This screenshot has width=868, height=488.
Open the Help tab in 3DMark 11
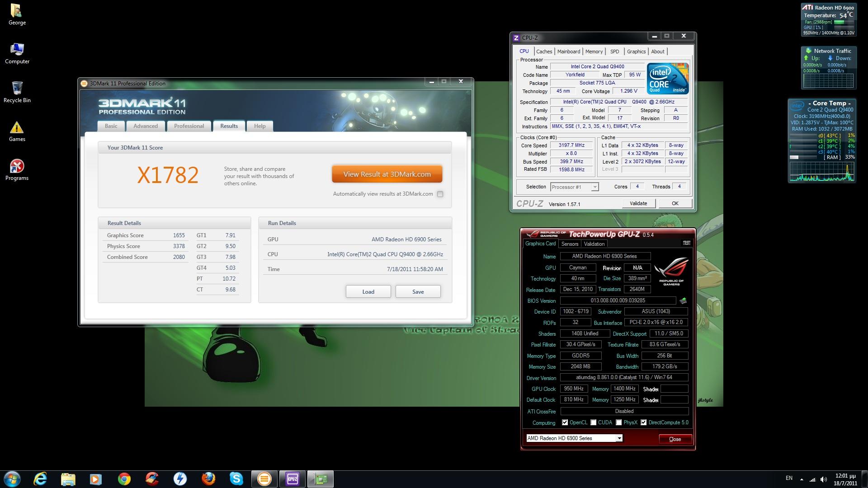coord(259,126)
